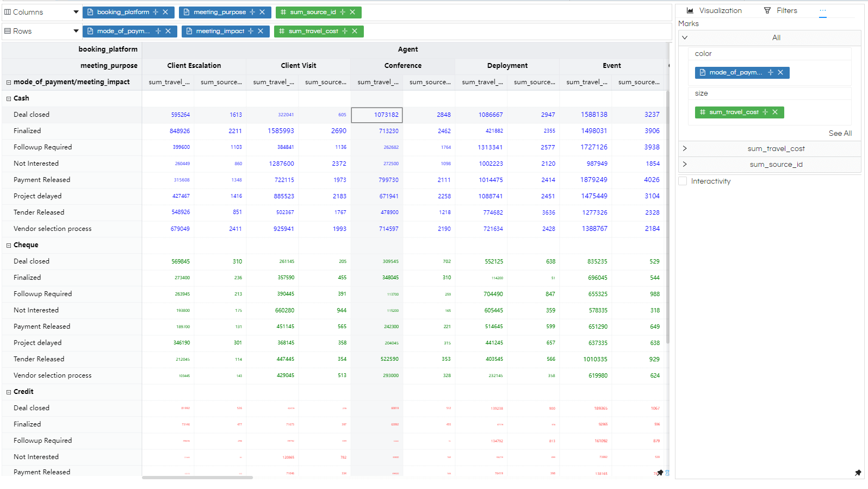This screenshot has height=489, width=868.
Task: Select the Event column header
Action: point(612,66)
